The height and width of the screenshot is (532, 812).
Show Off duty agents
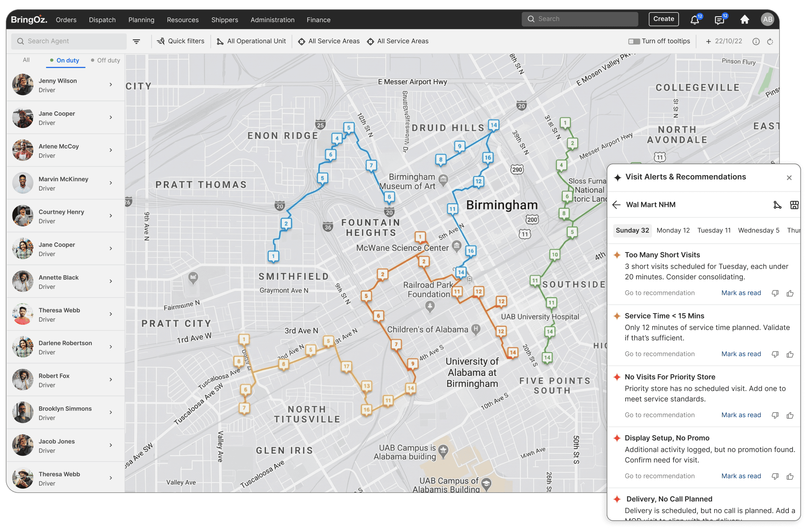[106, 60]
